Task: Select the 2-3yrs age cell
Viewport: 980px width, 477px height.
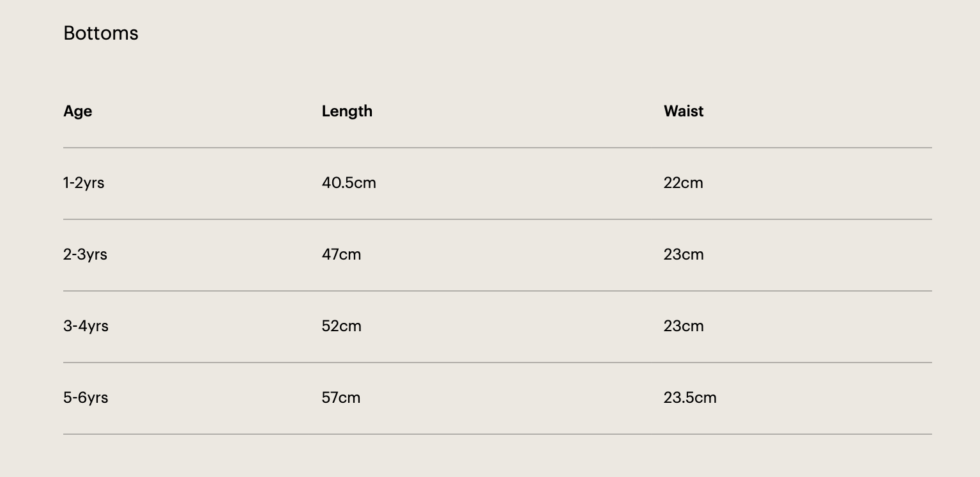Action: 85,254
